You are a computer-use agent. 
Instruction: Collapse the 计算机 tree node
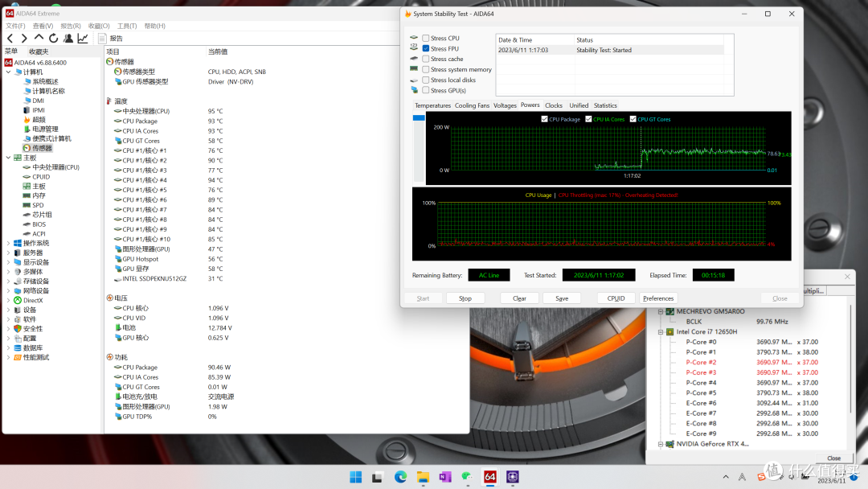9,72
